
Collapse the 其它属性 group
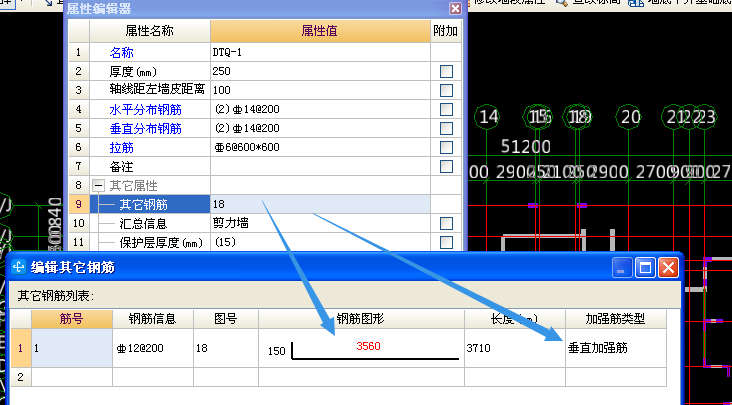[x=98, y=186]
